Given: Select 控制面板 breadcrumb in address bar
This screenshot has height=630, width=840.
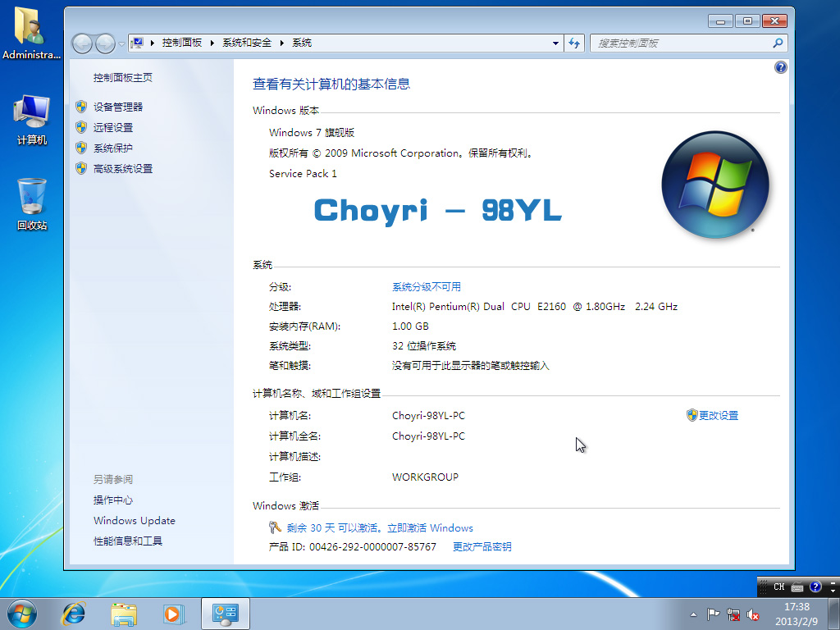Looking at the screenshot, I should 182,43.
